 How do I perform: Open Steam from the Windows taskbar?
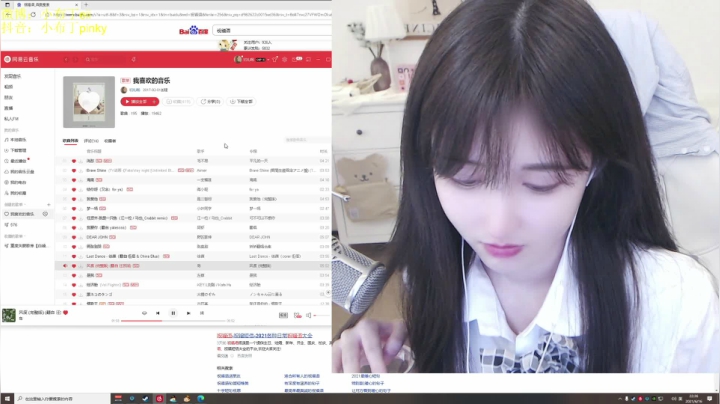[146, 398]
